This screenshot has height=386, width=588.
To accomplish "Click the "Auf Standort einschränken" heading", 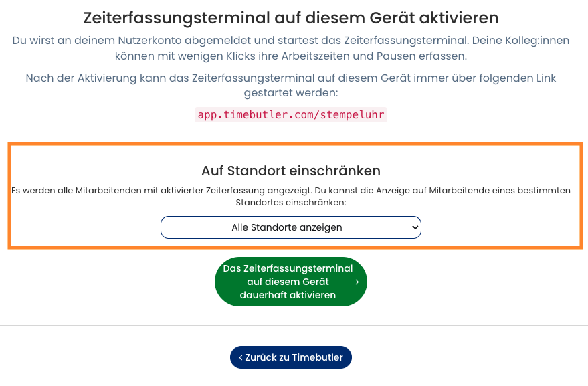I will coord(291,170).
